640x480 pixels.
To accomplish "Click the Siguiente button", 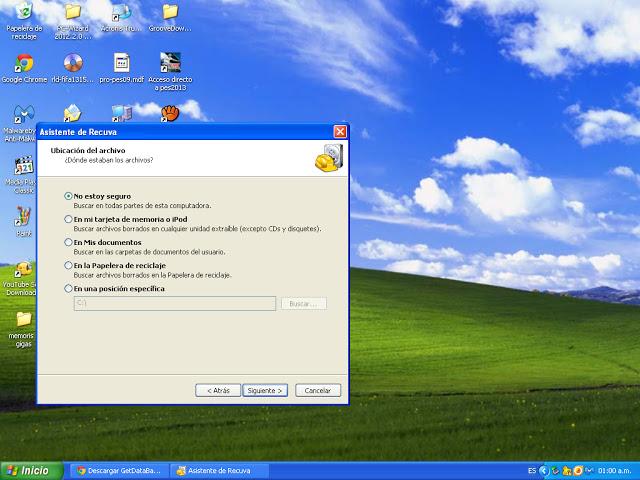I will 265,390.
